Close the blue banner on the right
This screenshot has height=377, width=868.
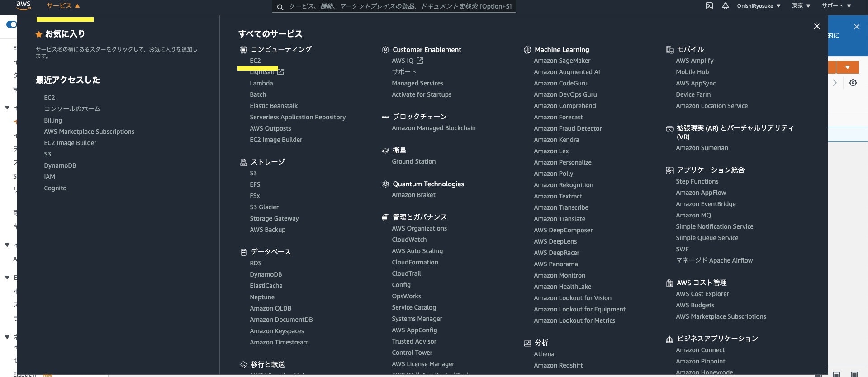click(857, 27)
